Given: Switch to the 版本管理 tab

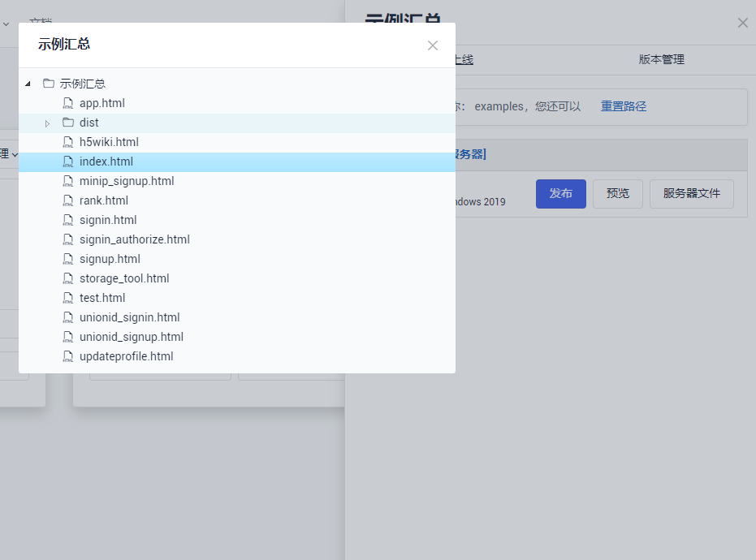Looking at the screenshot, I should click(661, 60).
